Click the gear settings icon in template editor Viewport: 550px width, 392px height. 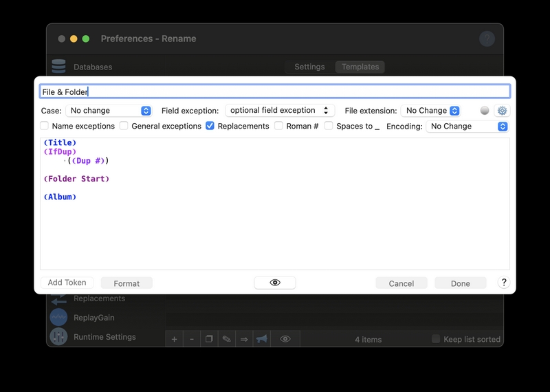pos(502,111)
